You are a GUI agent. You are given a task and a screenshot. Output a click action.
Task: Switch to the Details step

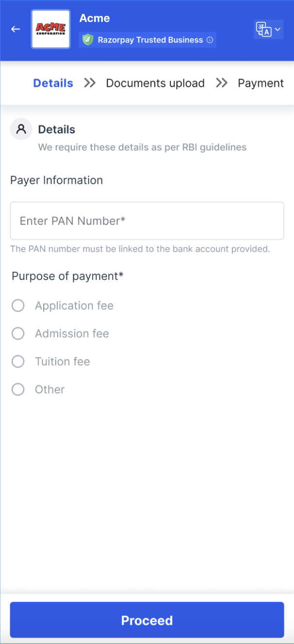[53, 83]
